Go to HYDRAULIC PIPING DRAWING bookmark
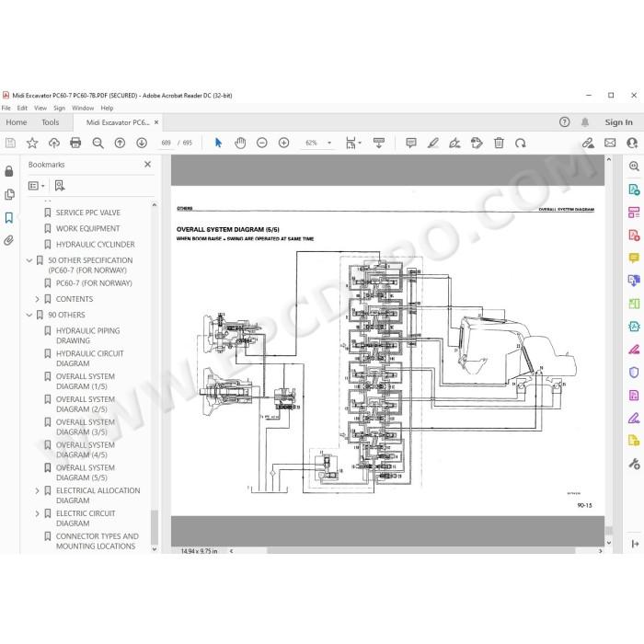This screenshot has width=644, height=644. 88,336
